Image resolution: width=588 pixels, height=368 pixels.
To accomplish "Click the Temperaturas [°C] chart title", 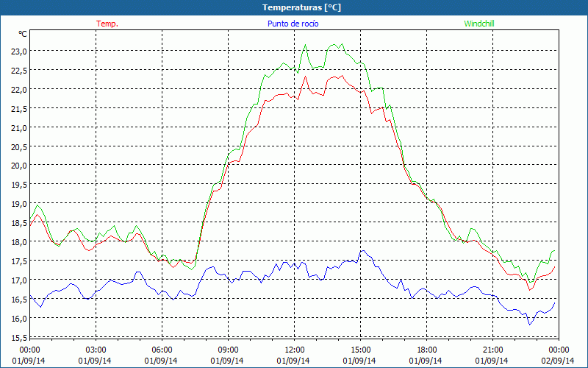I will point(301,7).
